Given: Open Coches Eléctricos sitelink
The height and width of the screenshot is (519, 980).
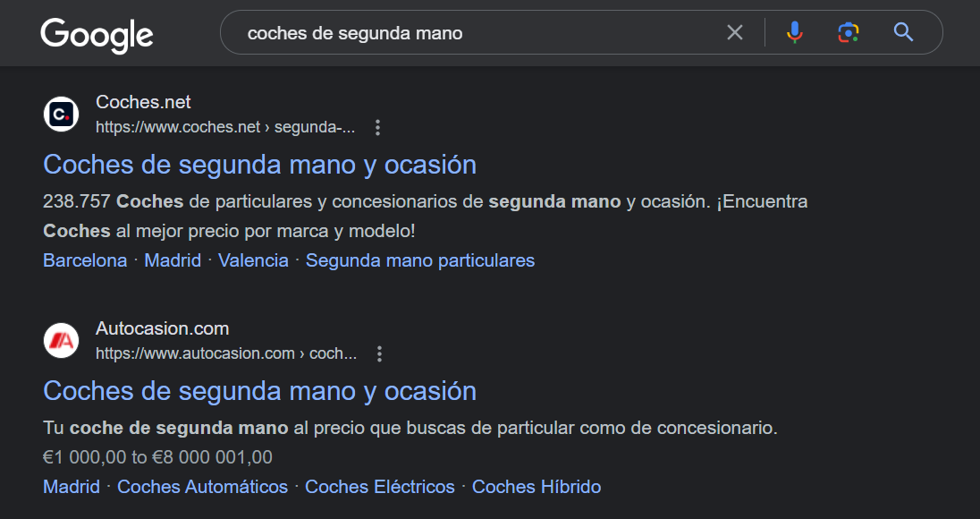Looking at the screenshot, I should tap(380, 487).
